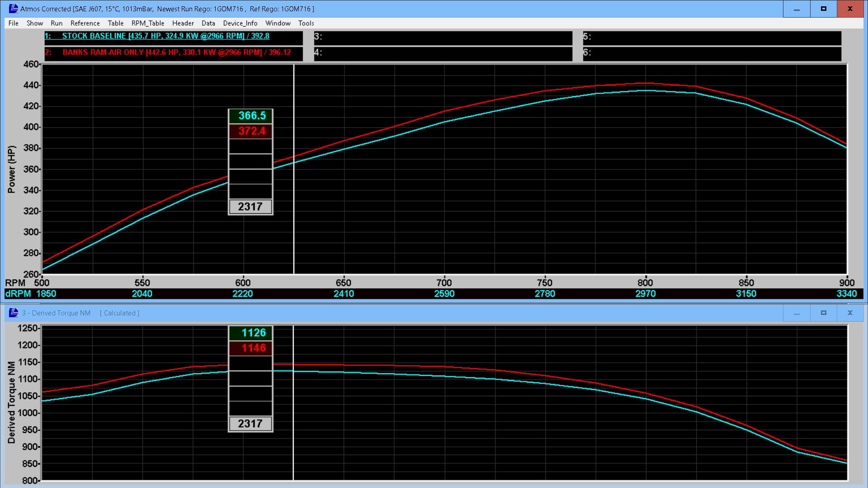The width and height of the screenshot is (868, 488).
Task: Open the Show menu
Action: (34, 23)
